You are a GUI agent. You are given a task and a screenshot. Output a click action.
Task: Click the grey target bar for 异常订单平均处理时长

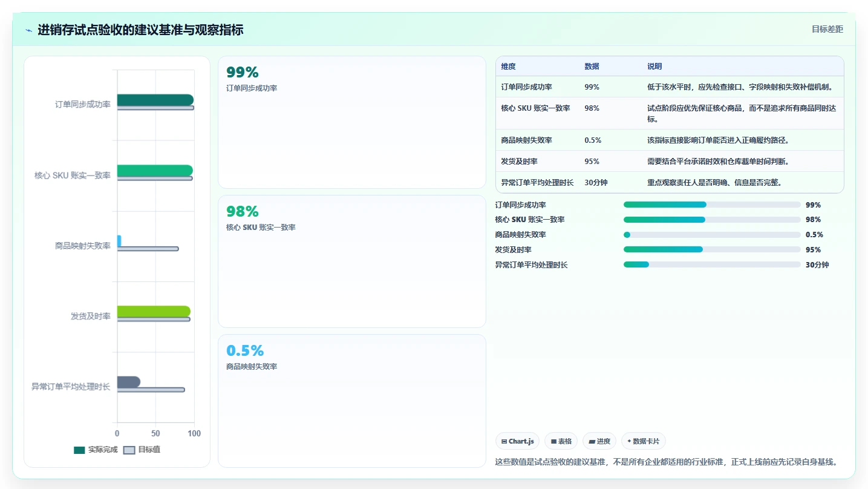click(151, 390)
